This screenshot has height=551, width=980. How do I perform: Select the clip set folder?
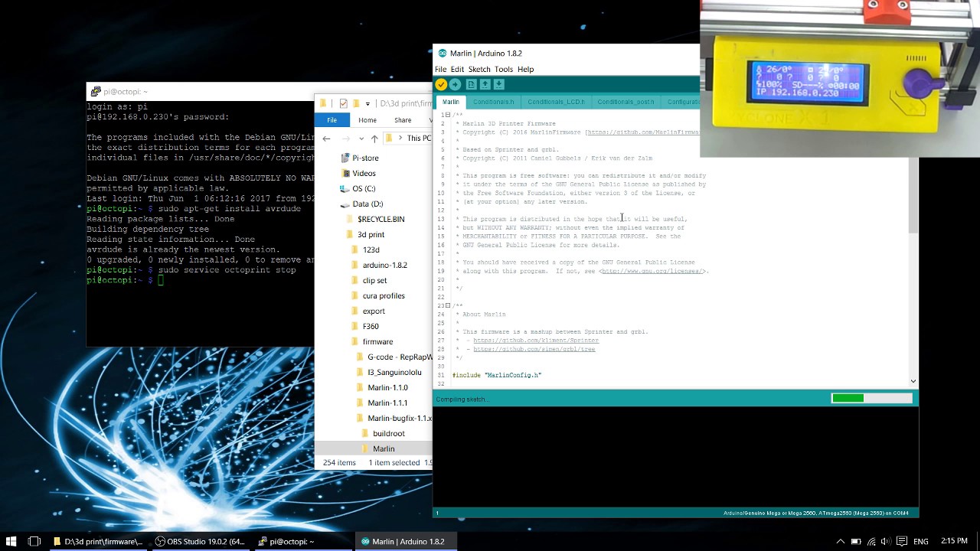click(x=374, y=280)
